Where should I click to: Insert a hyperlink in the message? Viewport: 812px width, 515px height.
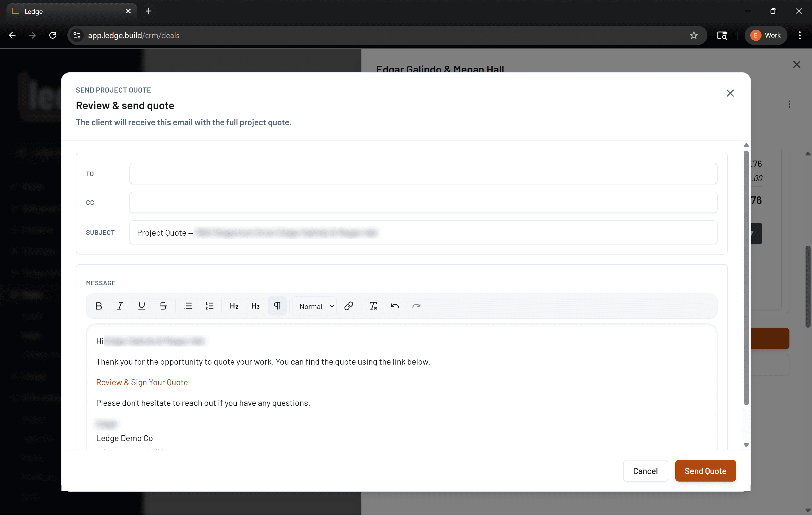tap(349, 306)
